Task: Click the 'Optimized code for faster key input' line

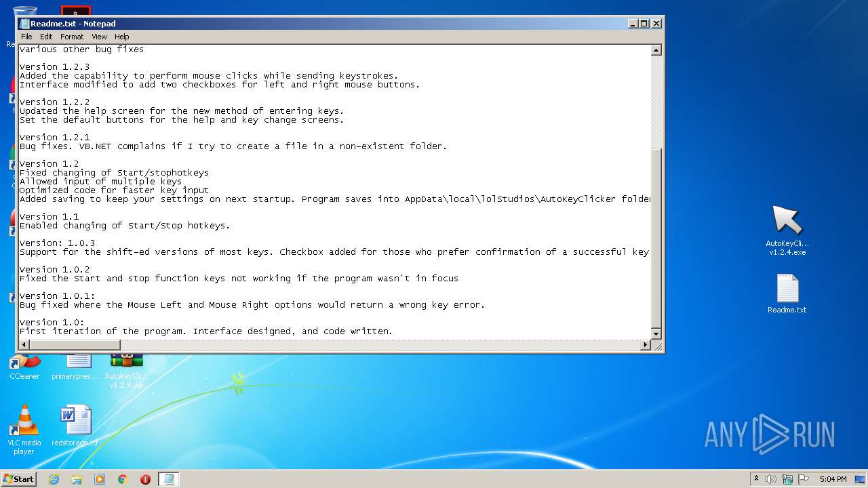Action: click(114, 190)
